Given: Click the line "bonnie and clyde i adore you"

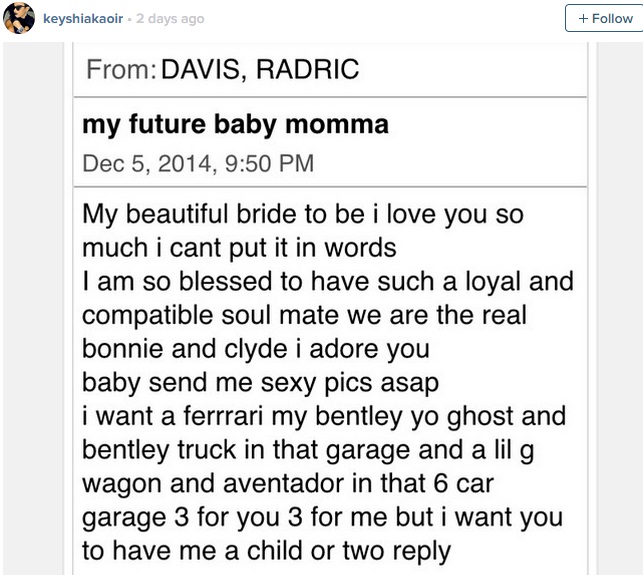Looking at the screenshot, I should [255, 349].
